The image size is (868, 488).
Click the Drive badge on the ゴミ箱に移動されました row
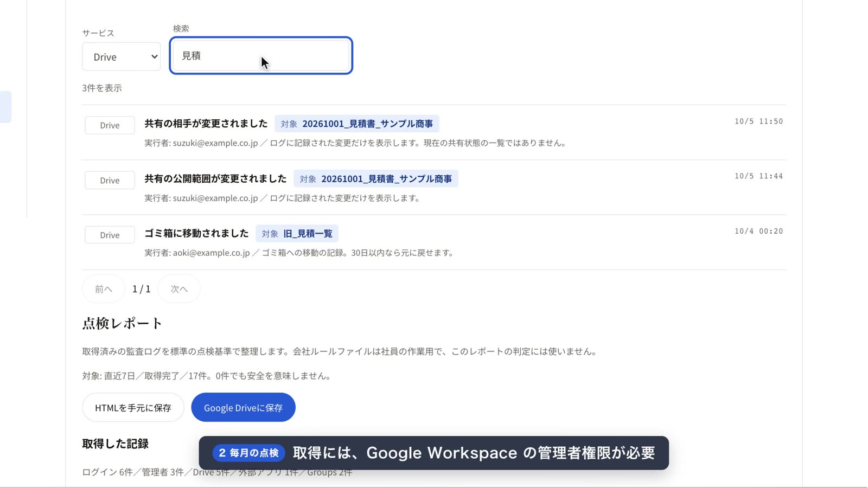pyautogui.click(x=110, y=235)
